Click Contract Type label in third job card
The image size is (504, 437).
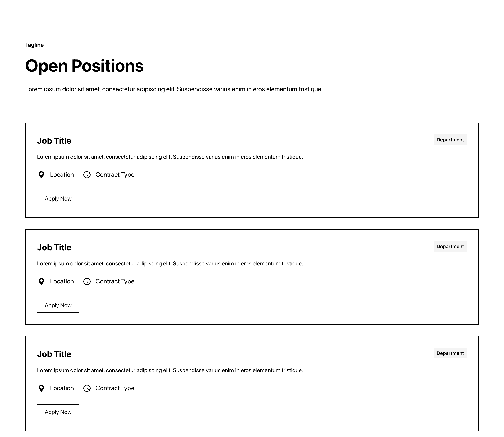point(115,388)
